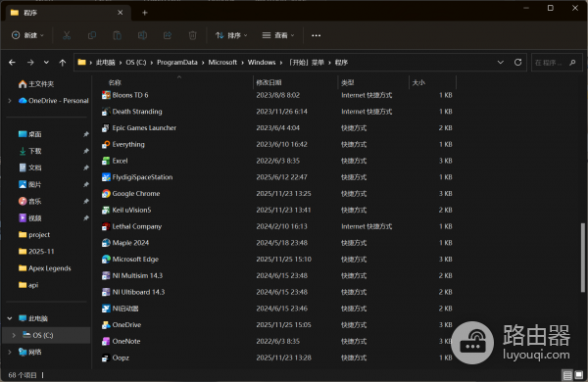Image resolution: width=588 pixels, height=382 pixels.
Task: Select the Microsoft Edge icon
Action: [106, 260]
